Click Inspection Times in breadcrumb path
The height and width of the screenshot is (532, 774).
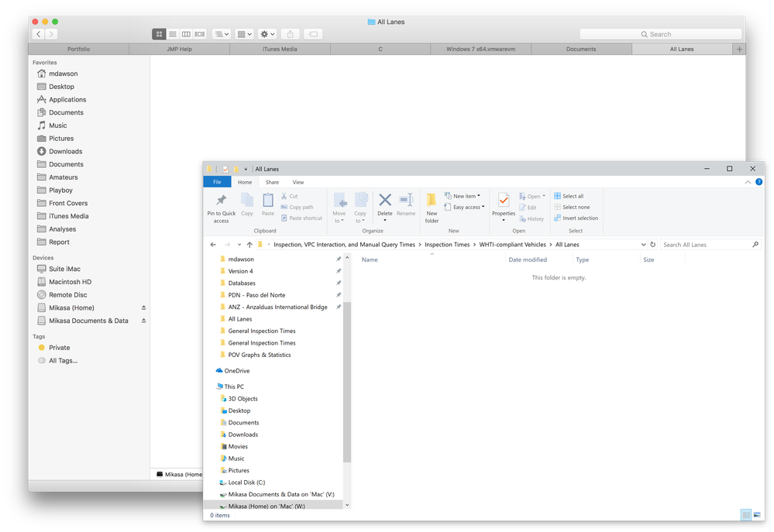[447, 244]
